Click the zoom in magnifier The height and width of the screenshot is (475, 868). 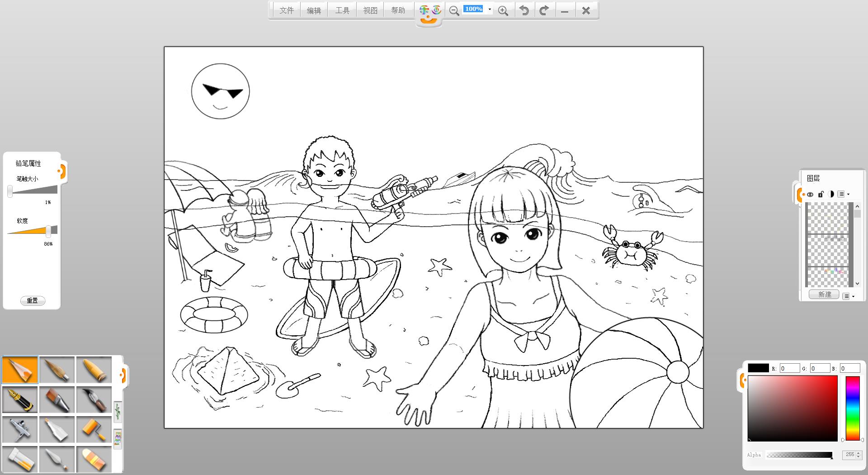(x=503, y=11)
